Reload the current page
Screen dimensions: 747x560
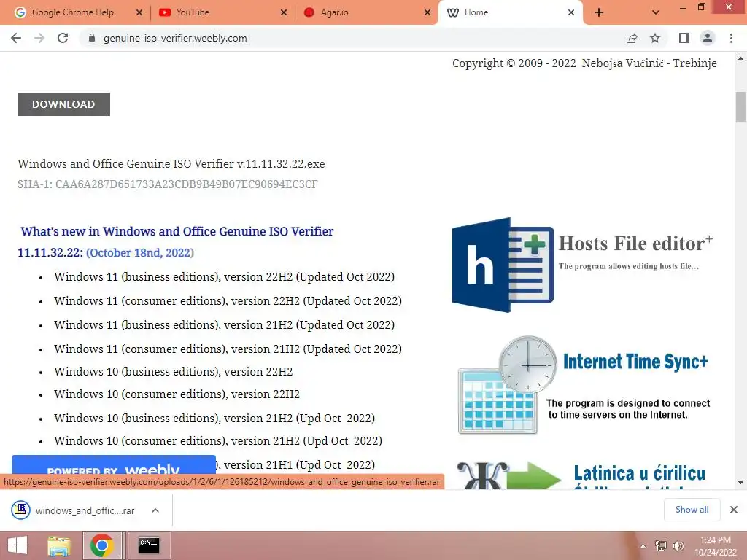point(63,38)
